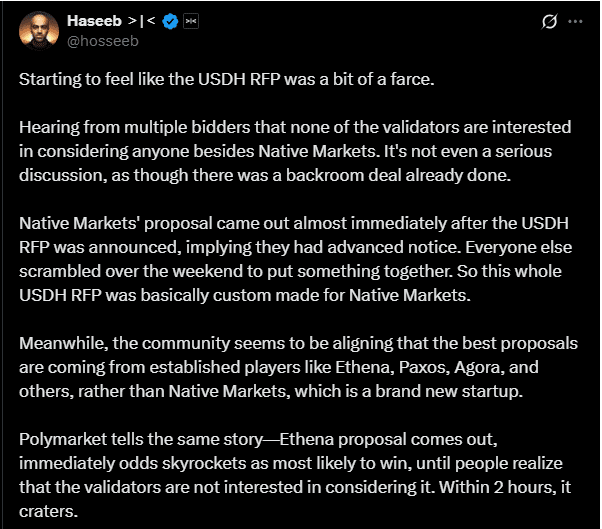The width and height of the screenshot is (602, 529).
Task: Click the display name Haseeb >|<
Action: (x=108, y=21)
